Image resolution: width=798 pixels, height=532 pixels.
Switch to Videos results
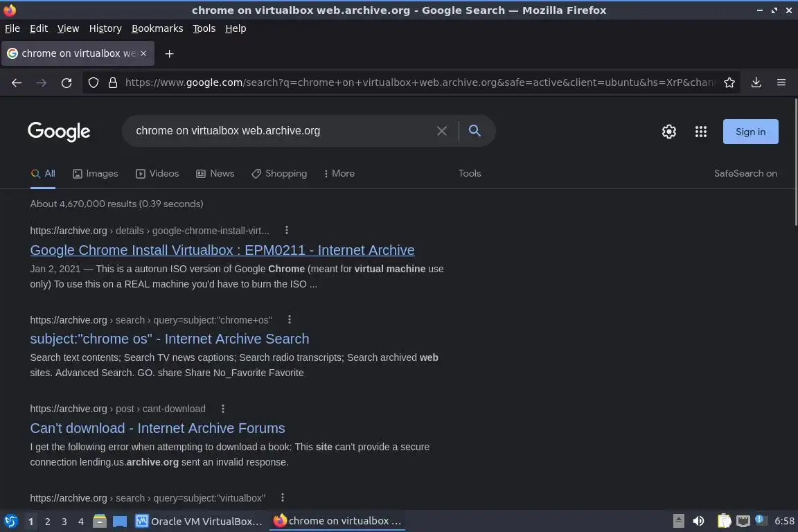point(157,174)
